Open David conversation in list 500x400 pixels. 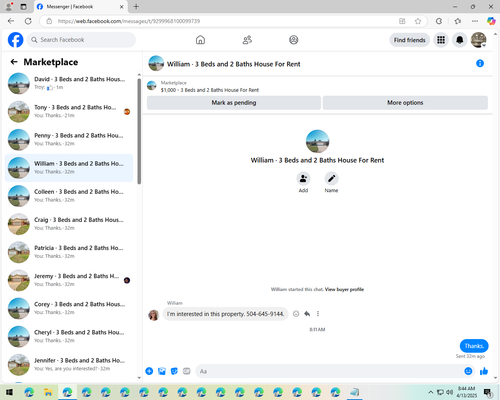[x=69, y=83]
